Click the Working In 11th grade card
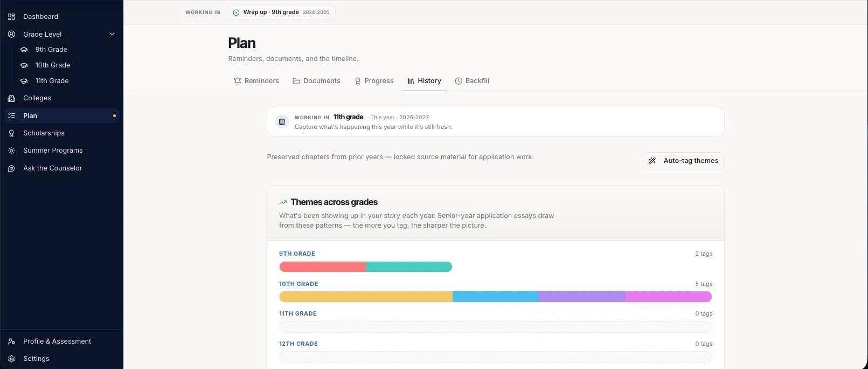Viewport: 868px width, 369px height. [x=496, y=122]
